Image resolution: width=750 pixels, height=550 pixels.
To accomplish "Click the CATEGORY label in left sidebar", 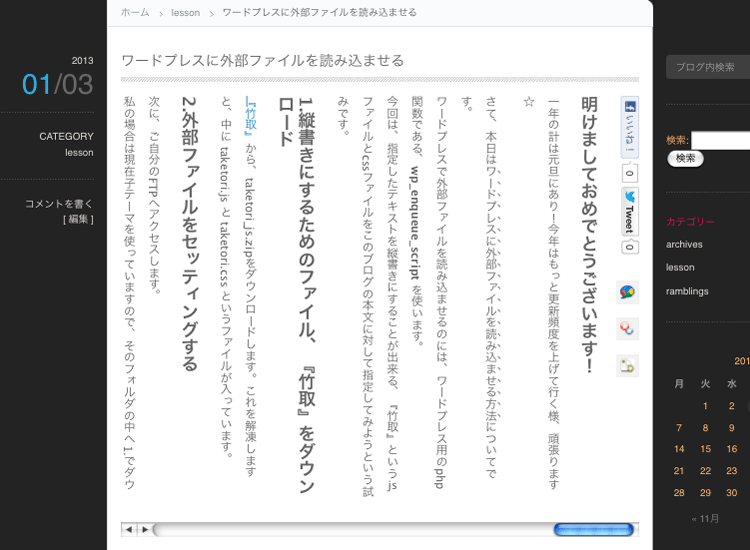I will click(x=66, y=136).
